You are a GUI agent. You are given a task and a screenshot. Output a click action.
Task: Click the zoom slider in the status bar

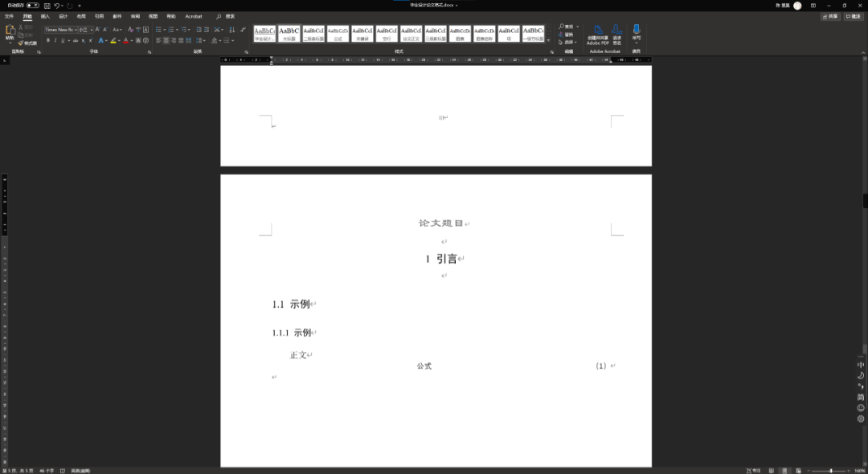point(830,471)
